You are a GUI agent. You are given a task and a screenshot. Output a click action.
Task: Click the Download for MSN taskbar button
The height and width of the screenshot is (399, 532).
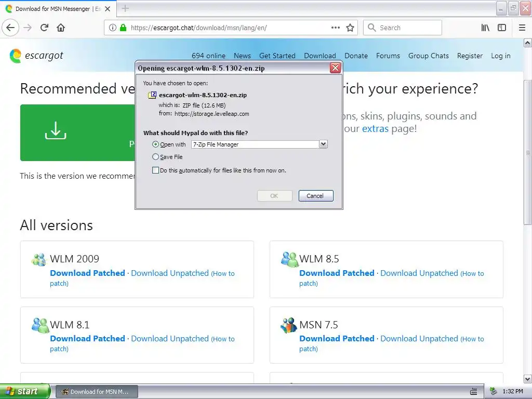click(97, 392)
